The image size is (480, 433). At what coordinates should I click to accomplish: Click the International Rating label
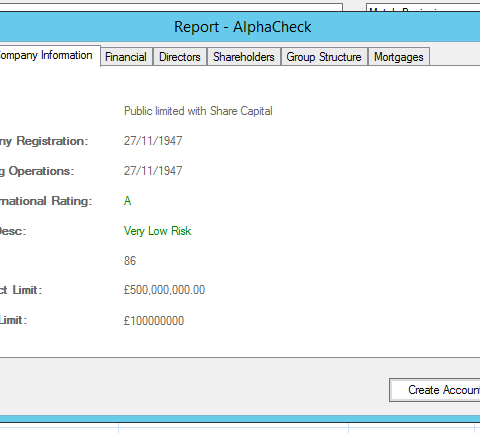tap(46, 201)
